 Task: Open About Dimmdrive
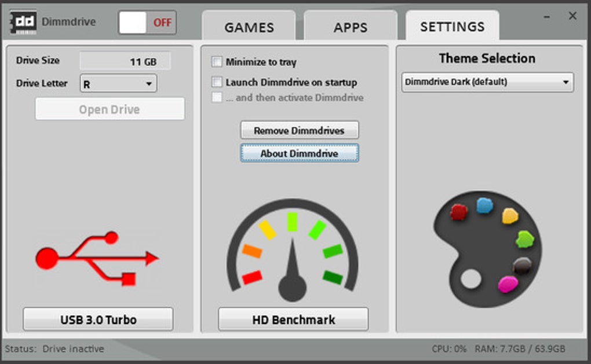point(300,153)
